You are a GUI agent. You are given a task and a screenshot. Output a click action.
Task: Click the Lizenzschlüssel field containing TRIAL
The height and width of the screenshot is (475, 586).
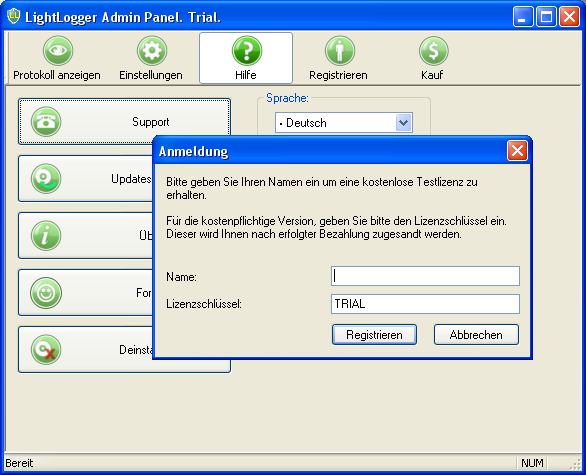pyautogui.click(x=425, y=304)
